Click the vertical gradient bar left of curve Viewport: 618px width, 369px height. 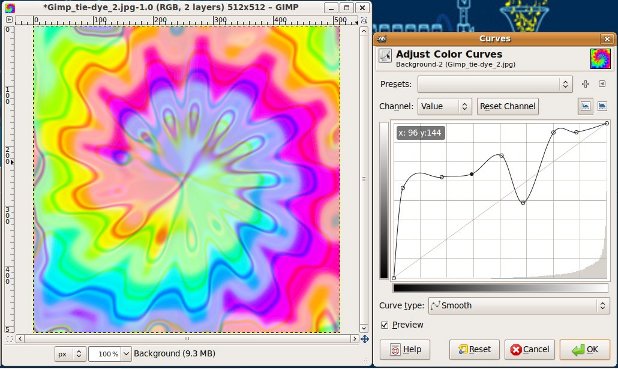pyautogui.click(x=384, y=200)
